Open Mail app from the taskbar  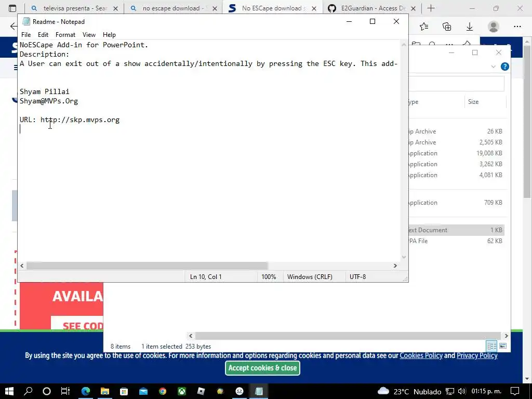143,391
